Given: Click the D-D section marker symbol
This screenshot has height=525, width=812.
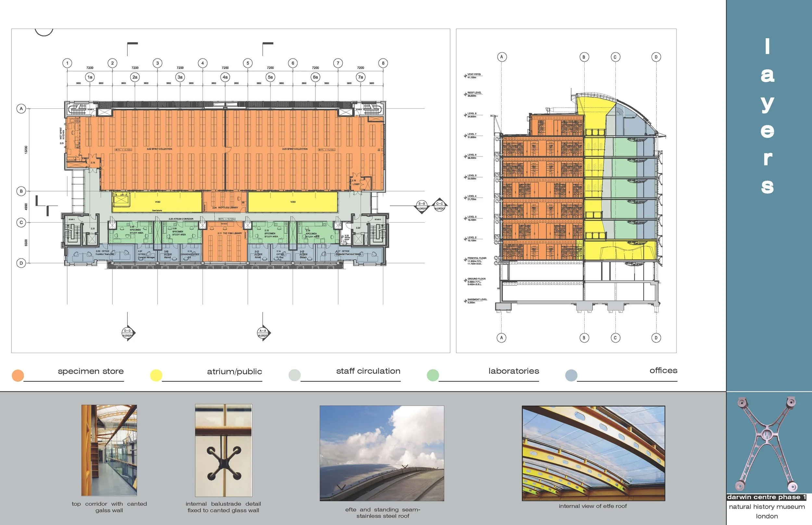Looking at the screenshot, I should click(128, 333).
